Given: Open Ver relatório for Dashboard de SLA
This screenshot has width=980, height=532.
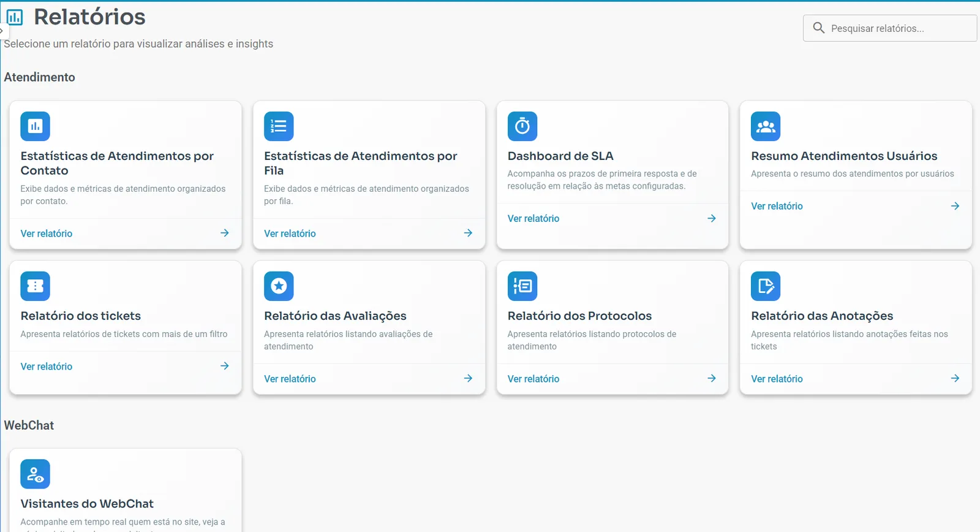Looking at the screenshot, I should 533,218.
